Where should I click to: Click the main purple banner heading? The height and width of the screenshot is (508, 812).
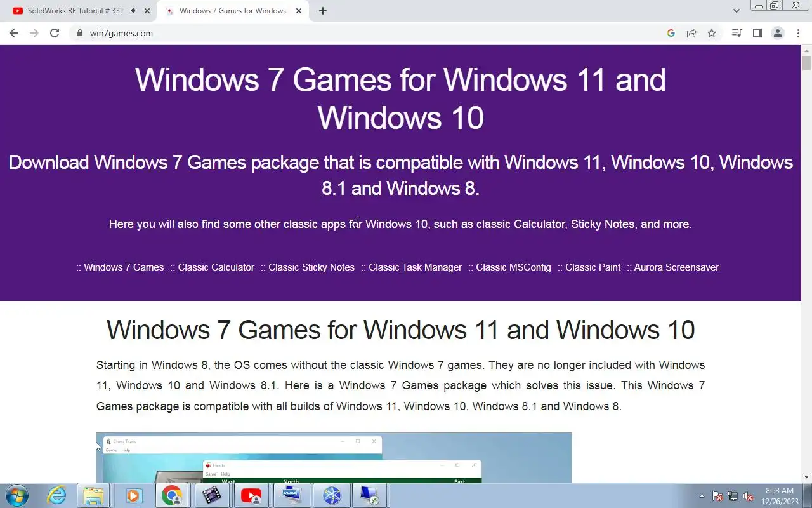(401, 98)
